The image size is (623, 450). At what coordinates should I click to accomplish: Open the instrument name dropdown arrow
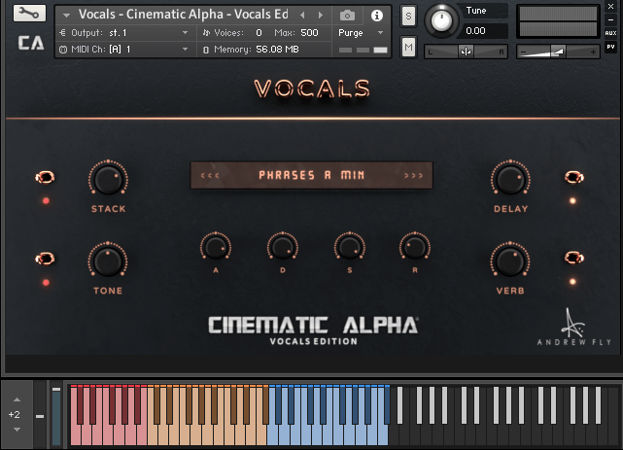[x=66, y=15]
